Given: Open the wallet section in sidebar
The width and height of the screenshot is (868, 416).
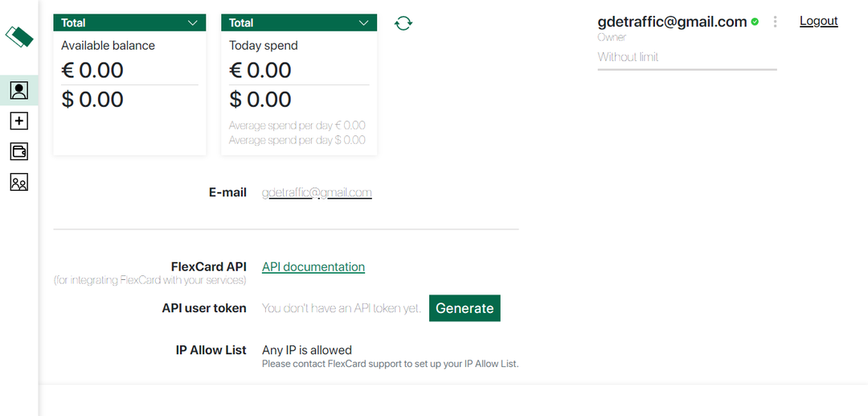Looking at the screenshot, I should click(x=19, y=151).
